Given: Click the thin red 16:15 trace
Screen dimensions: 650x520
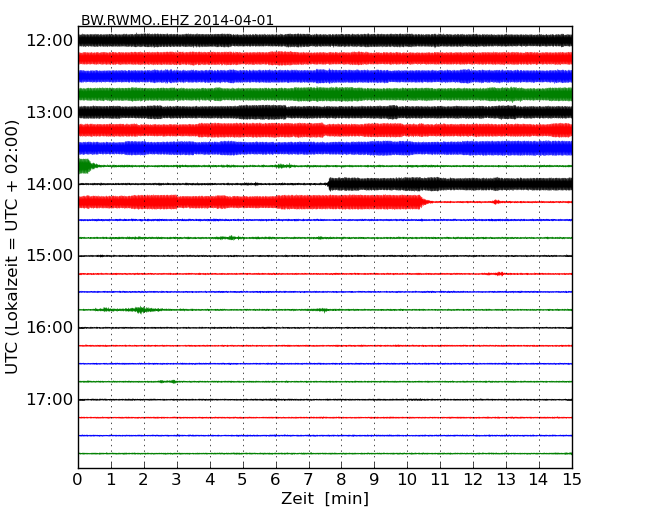Looking at the screenshot, I should click(x=325, y=346).
